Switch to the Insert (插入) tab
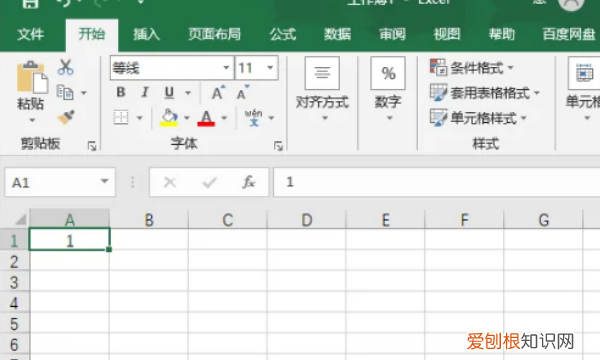The width and height of the screenshot is (600, 360). 147,34
